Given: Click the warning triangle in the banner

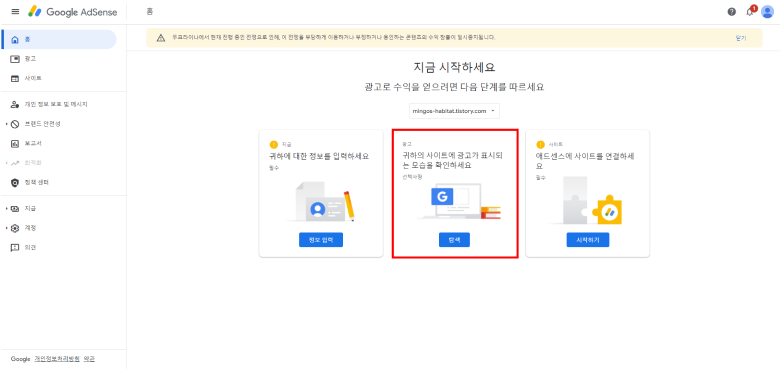Looking at the screenshot, I should pyautogui.click(x=161, y=38).
